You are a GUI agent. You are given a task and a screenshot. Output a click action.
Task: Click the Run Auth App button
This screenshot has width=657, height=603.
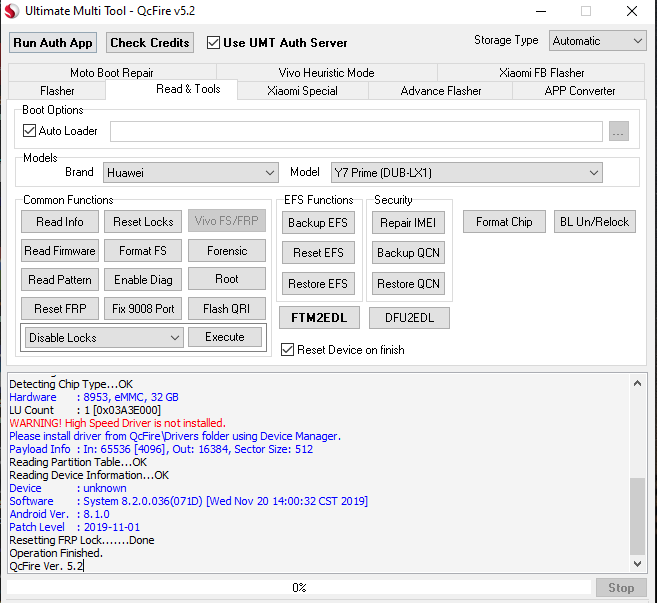click(x=53, y=43)
